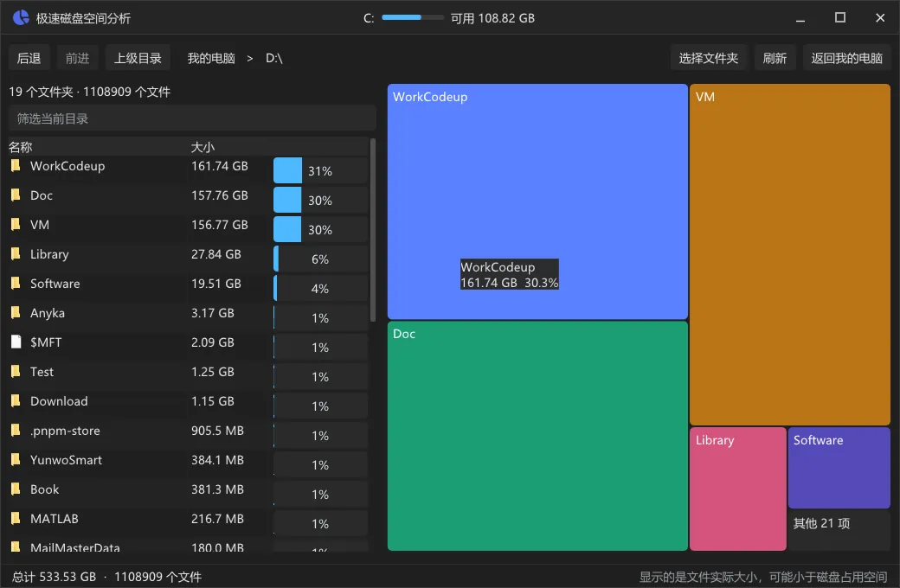Select the $MFT row name
This screenshot has height=588, width=900.
(x=46, y=342)
